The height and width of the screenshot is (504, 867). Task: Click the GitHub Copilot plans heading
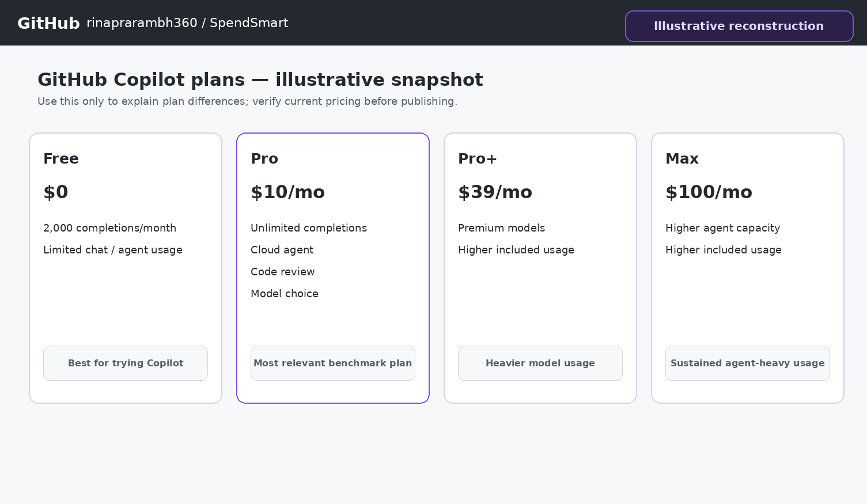pyautogui.click(x=260, y=79)
